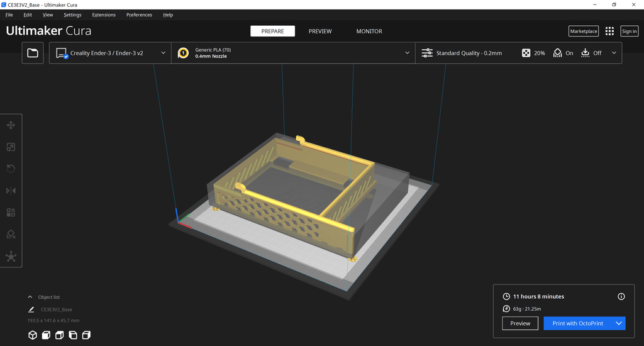This screenshot has width=644, height=346.
Task: Open the Ultimaker apps grid icon
Action: (x=609, y=31)
